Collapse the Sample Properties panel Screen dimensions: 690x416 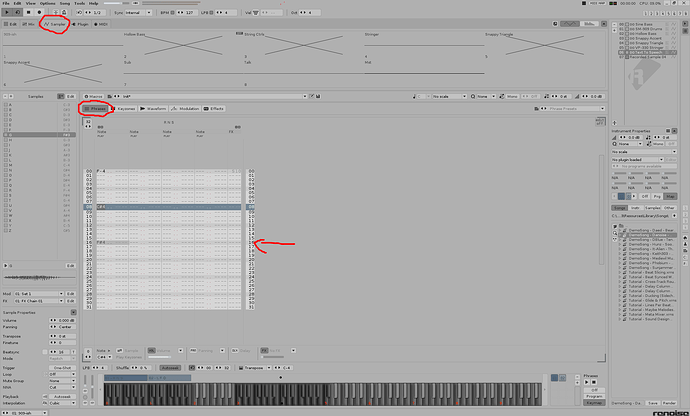pyautogui.click(x=73, y=313)
